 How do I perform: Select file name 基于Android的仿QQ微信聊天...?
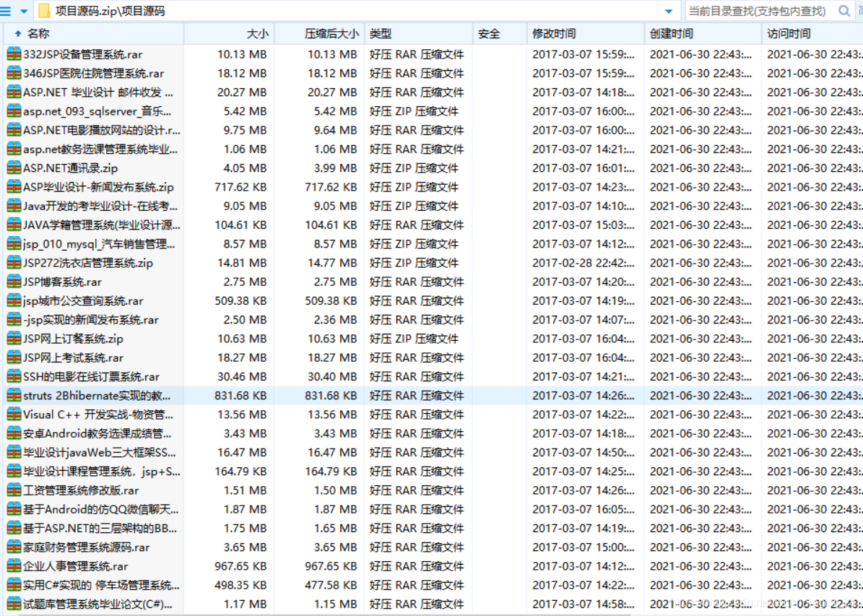pos(100,509)
